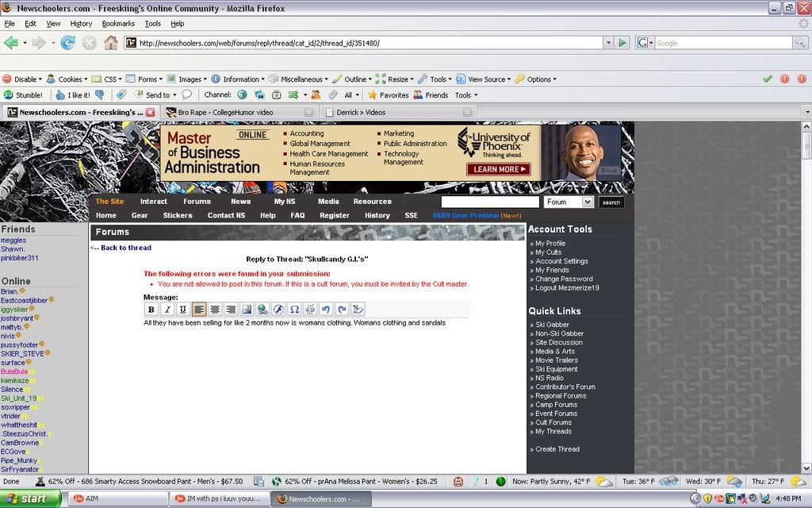This screenshot has height=508, width=812.
Task: Open the Forum search scope dropdown
Action: point(569,202)
